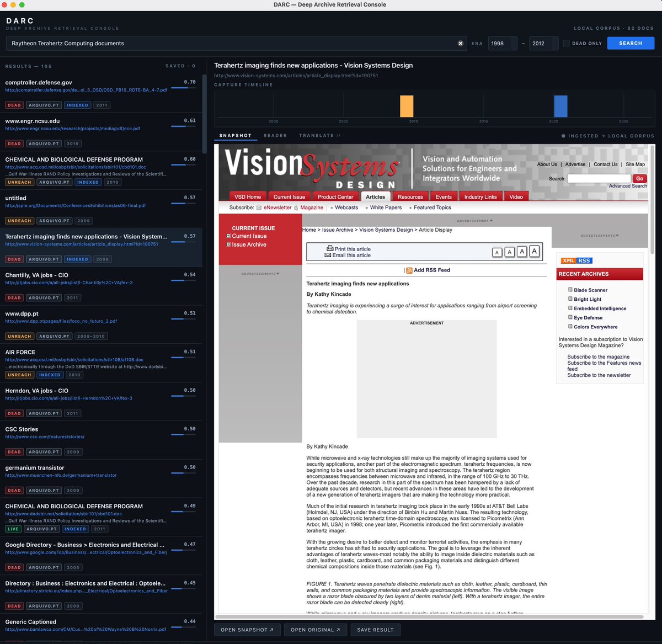This screenshot has width=662, height=644.
Task: Click the Open Original button
Action: click(x=316, y=630)
